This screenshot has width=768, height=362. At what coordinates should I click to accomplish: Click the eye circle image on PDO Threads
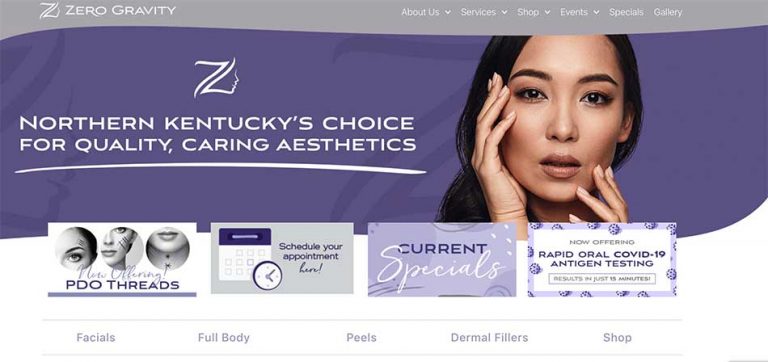tap(76, 249)
